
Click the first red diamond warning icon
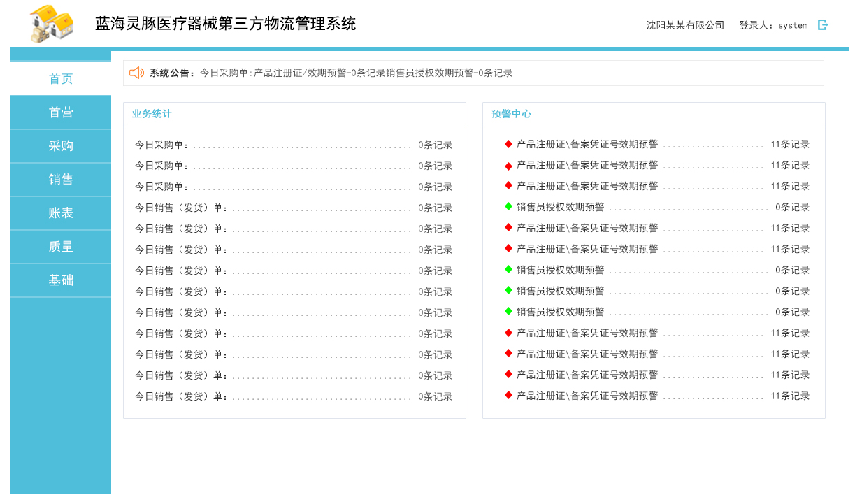click(508, 144)
